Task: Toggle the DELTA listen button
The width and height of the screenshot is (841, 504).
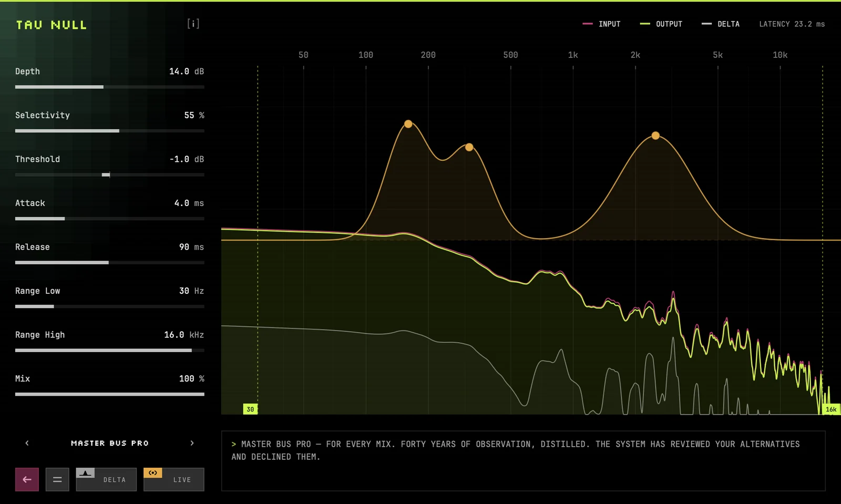Action: (106, 479)
